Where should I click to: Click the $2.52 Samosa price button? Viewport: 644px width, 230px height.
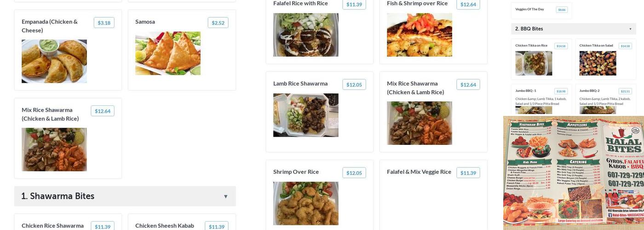pyautogui.click(x=218, y=23)
